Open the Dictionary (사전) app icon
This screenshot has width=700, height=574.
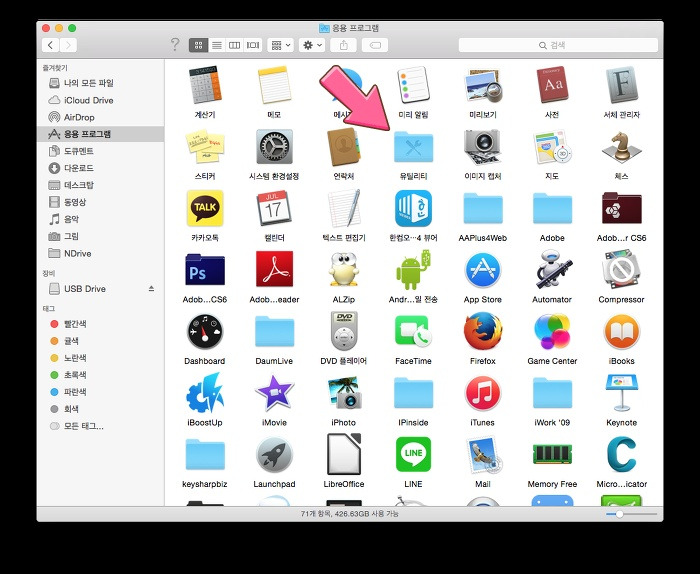point(552,85)
